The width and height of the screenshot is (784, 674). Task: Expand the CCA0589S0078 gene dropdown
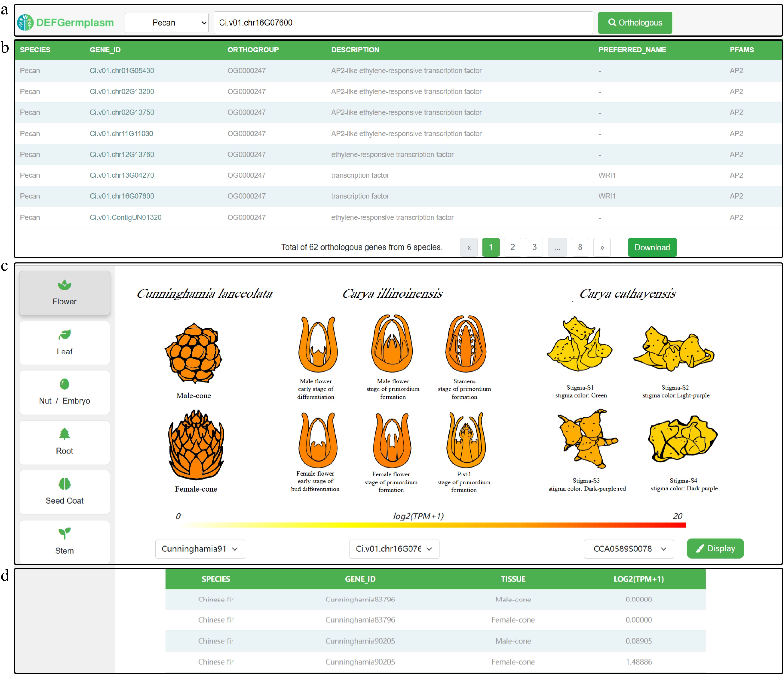click(628, 549)
